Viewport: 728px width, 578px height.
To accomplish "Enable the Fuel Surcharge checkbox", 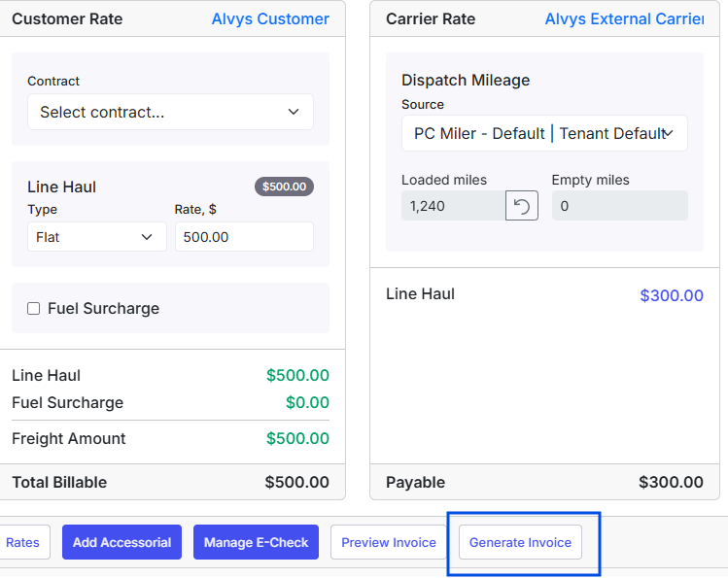I will coord(33,309).
